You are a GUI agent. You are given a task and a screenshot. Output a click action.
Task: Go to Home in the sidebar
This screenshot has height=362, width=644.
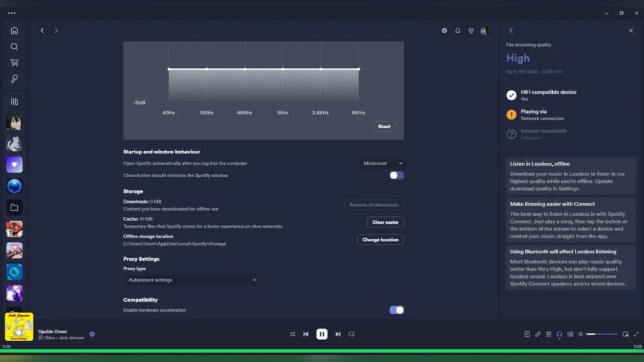tap(14, 30)
